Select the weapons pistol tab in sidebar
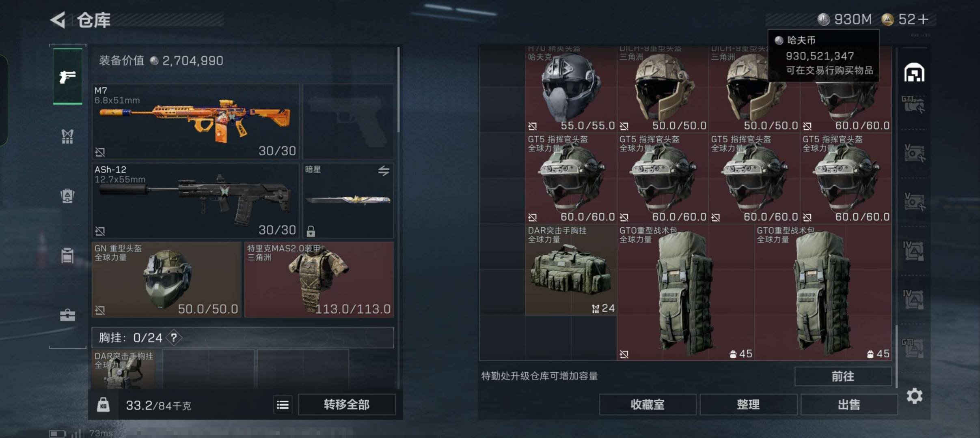Viewport: 980px width, 438px height. [x=67, y=76]
